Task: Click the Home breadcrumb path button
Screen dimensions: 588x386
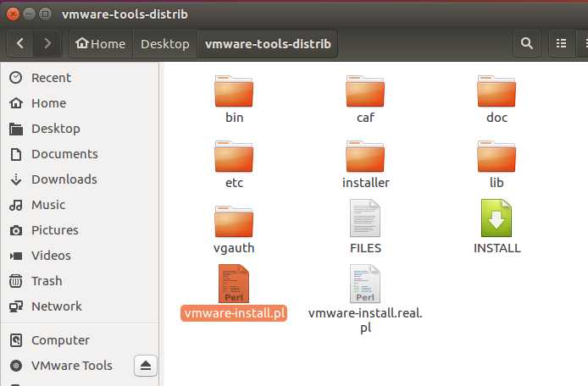Action: point(101,43)
